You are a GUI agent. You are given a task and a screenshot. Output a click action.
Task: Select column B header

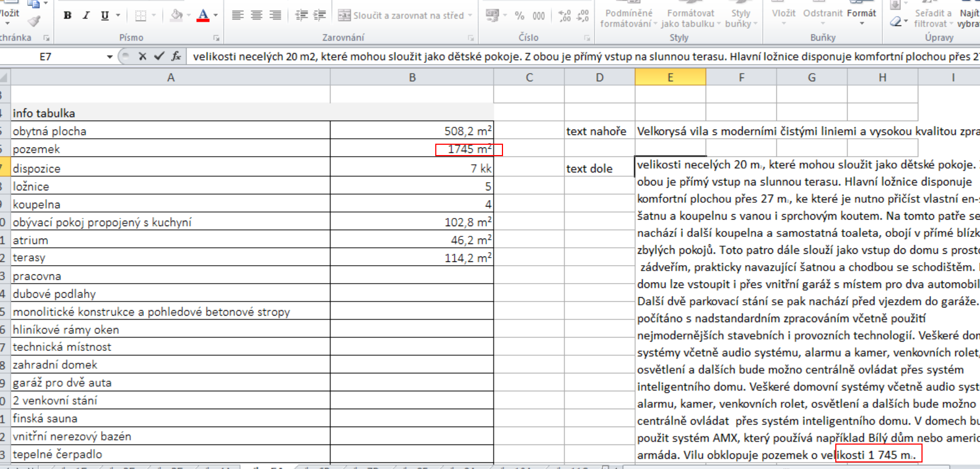412,78
